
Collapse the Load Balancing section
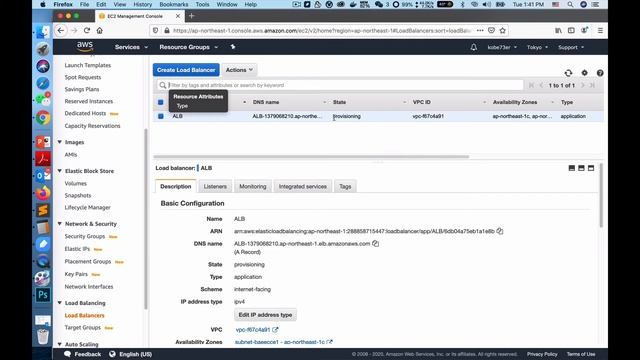pos(60,303)
